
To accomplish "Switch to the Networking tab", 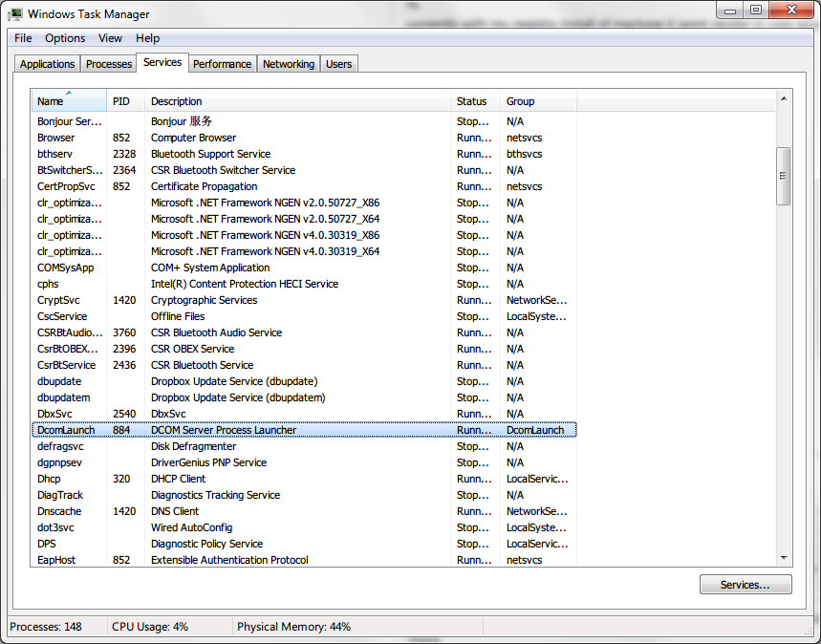I will (288, 64).
